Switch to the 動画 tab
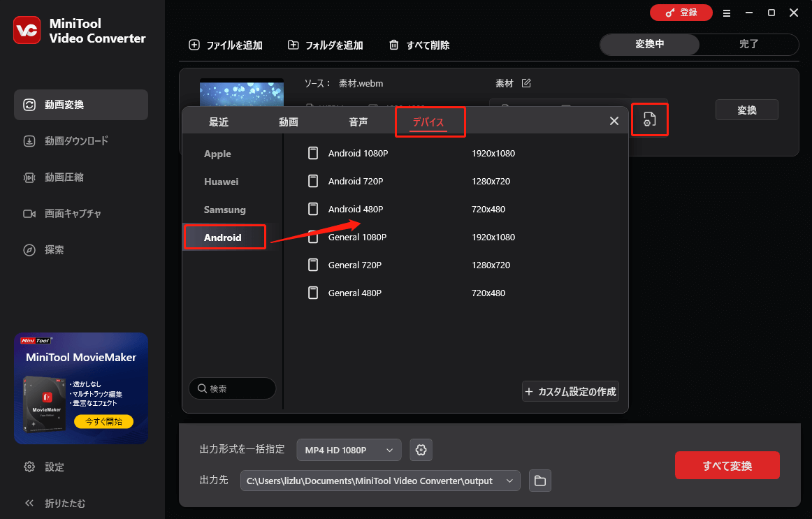812x519 pixels. point(289,122)
